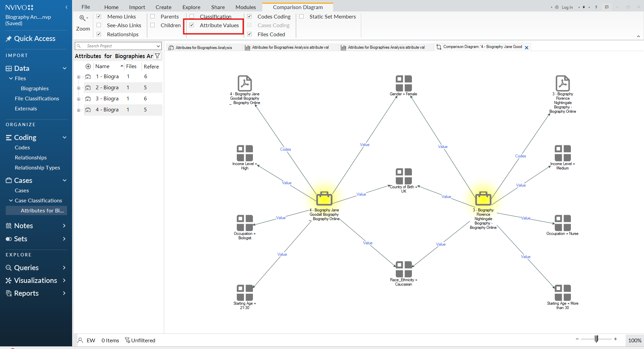This screenshot has width=644, height=349.
Task: Select the Gender = Female attribute node icon
Action: coord(404,83)
